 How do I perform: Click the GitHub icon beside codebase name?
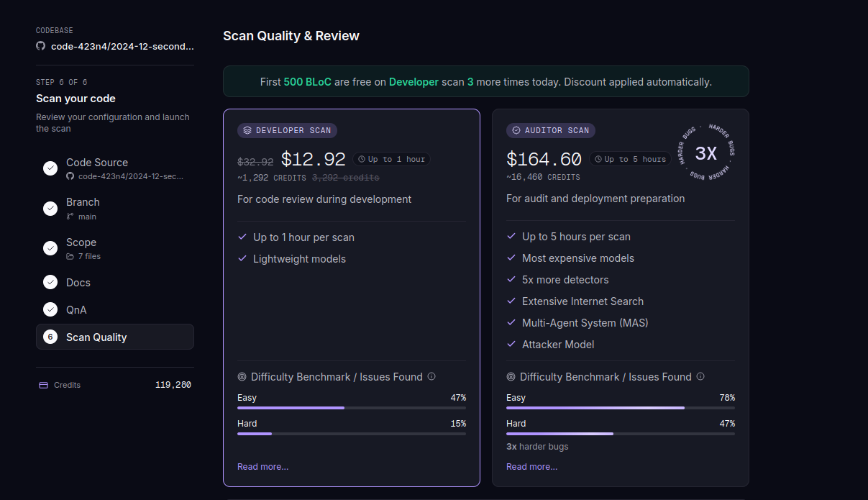click(x=40, y=46)
